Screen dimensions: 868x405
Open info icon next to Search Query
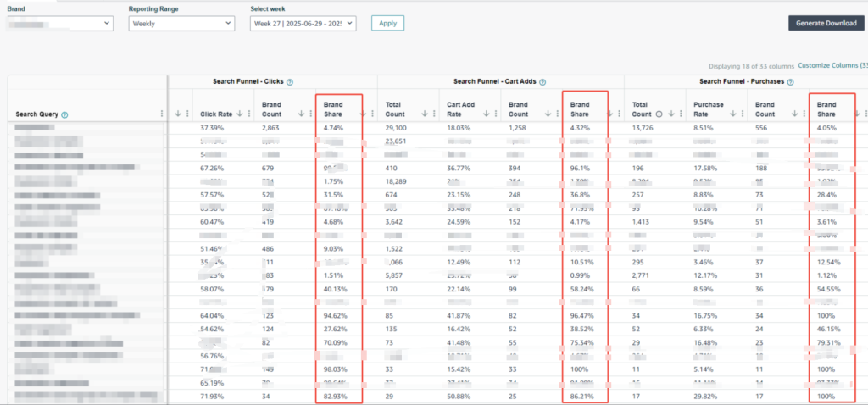[64, 114]
